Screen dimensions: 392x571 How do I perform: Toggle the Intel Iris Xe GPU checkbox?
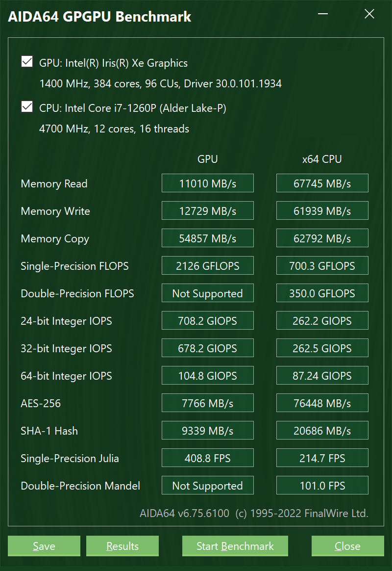[x=27, y=62]
